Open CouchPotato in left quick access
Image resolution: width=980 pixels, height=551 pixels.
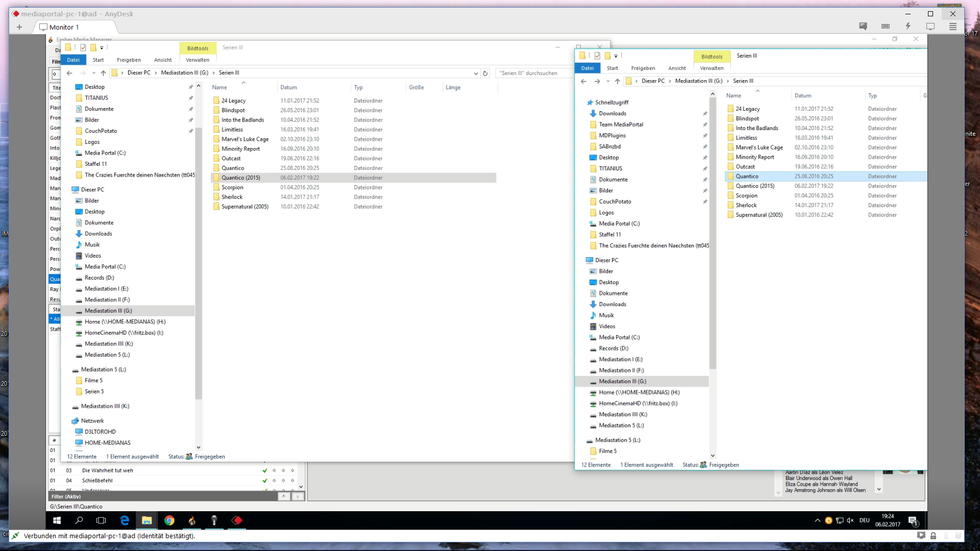[101, 131]
